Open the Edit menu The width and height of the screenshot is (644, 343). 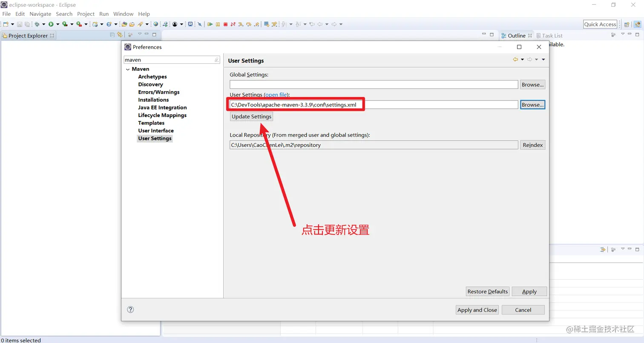pos(20,14)
